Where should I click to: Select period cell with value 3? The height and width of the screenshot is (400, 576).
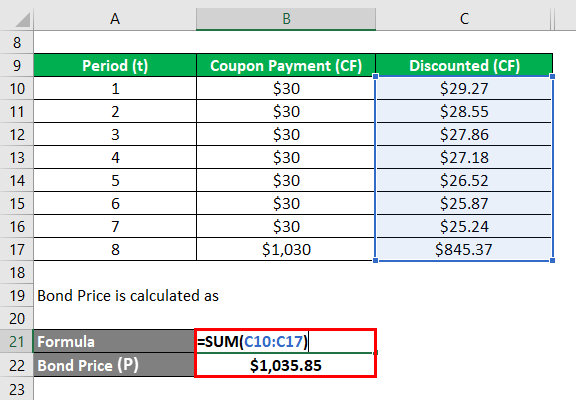(115, 134)
